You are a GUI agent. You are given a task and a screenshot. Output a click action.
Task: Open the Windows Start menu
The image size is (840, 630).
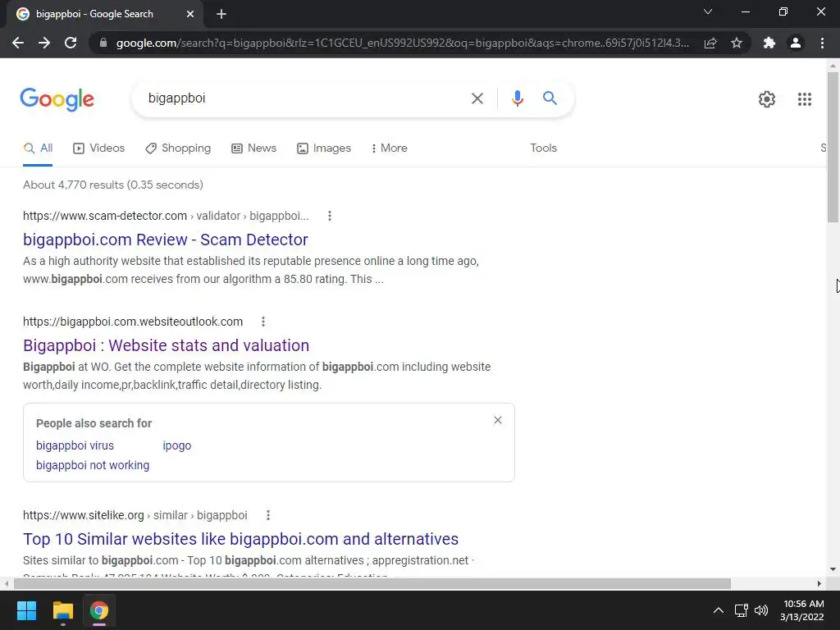[26, 610]
